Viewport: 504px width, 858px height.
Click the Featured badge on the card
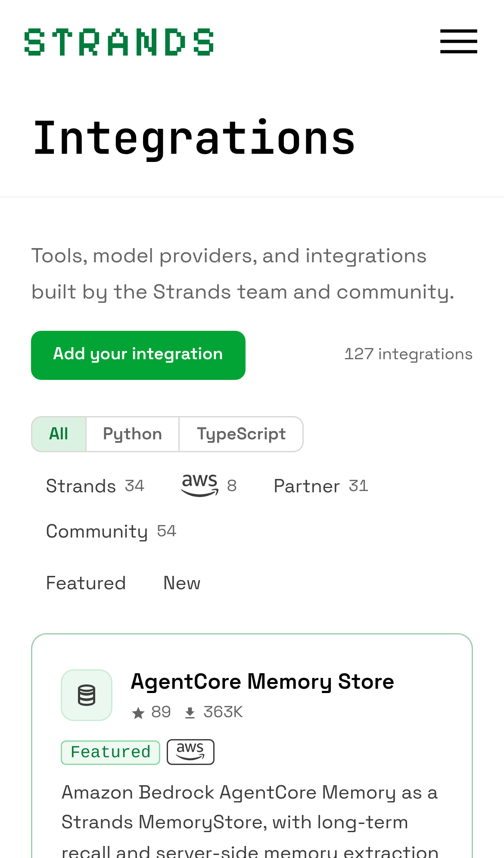point(111,752)
